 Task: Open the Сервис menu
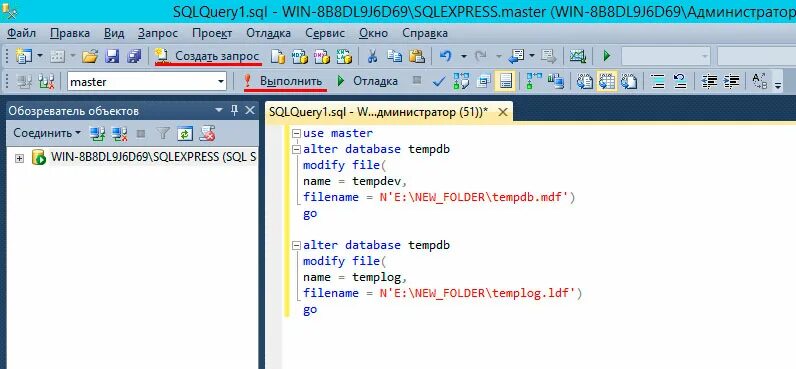click(x=325, y=33)
